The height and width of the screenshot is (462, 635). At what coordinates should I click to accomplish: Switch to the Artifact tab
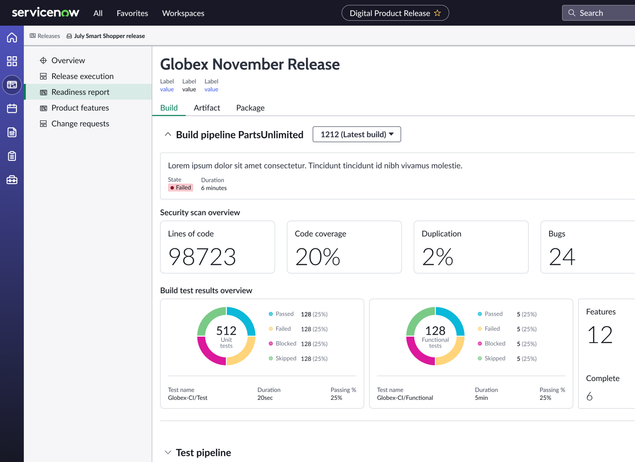[207, 108]
